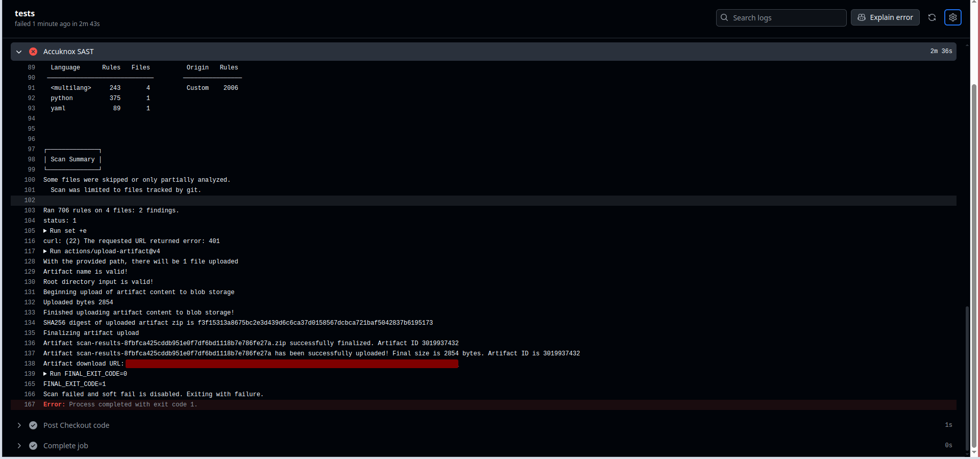Viewport: 980px width, 459px height.
Task: Click 'Finished uploading artifact content to blob storage!' line
Action: pyautogui.click(x=139, y=312)
